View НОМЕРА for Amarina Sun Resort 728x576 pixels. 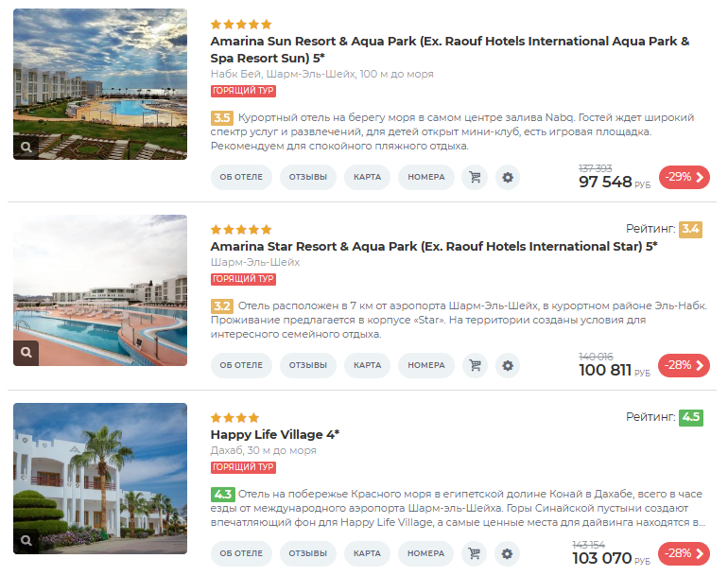click(x=425, y=177)
